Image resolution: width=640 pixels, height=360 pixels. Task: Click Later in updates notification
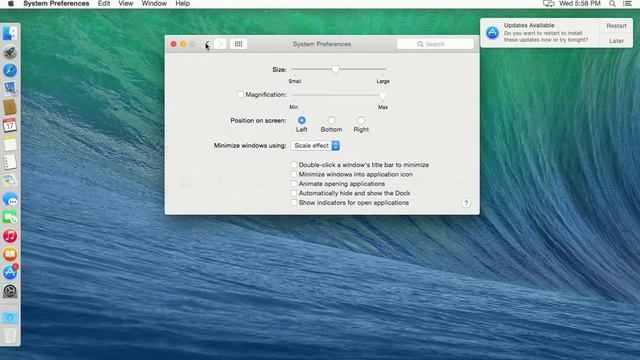[616, 41]
